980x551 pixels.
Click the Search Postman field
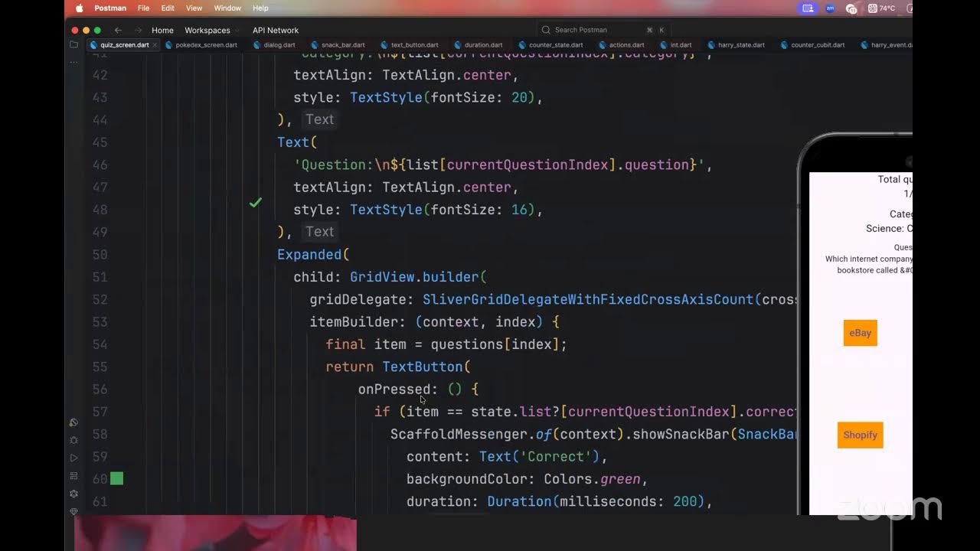point(605,30)
